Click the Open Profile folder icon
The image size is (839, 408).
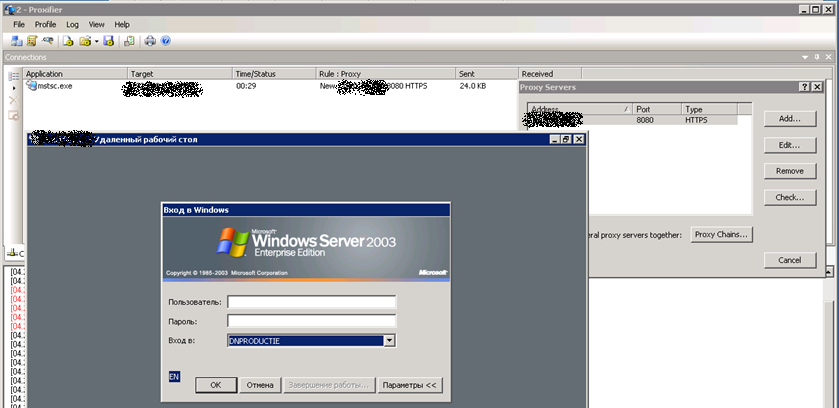tap(85, 41)
